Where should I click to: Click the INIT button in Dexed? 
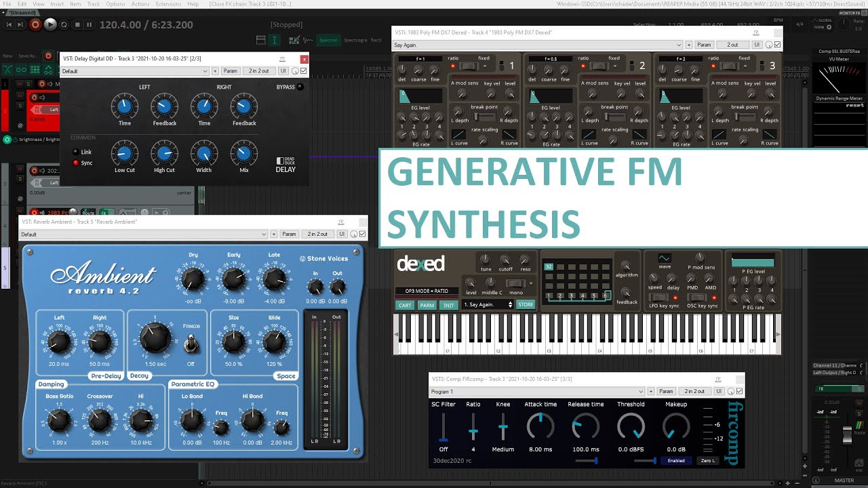point(449,305)
